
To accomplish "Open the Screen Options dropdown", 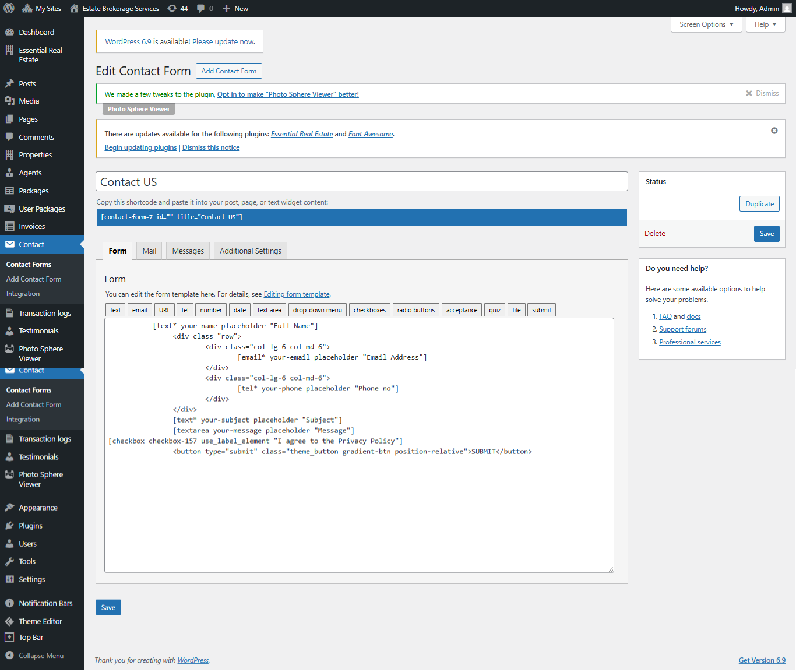I will (x=706, y=24).
